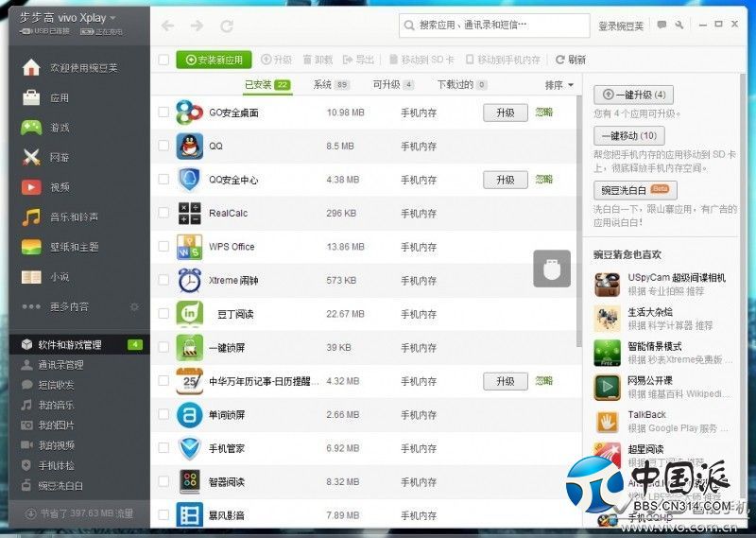This screenshot has width=756, height=538.
Task: Open the 网游 crossed swords icon
Action: [31, 157]
